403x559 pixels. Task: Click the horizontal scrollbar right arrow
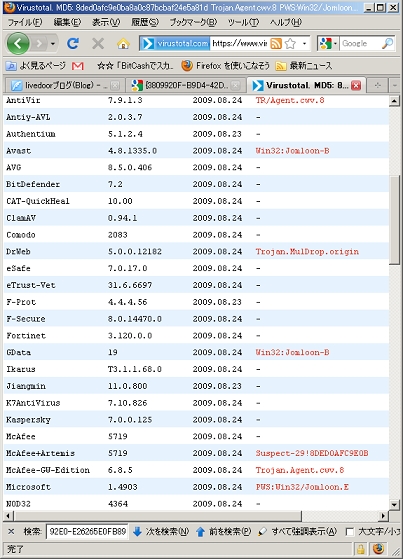coord(383,516)
